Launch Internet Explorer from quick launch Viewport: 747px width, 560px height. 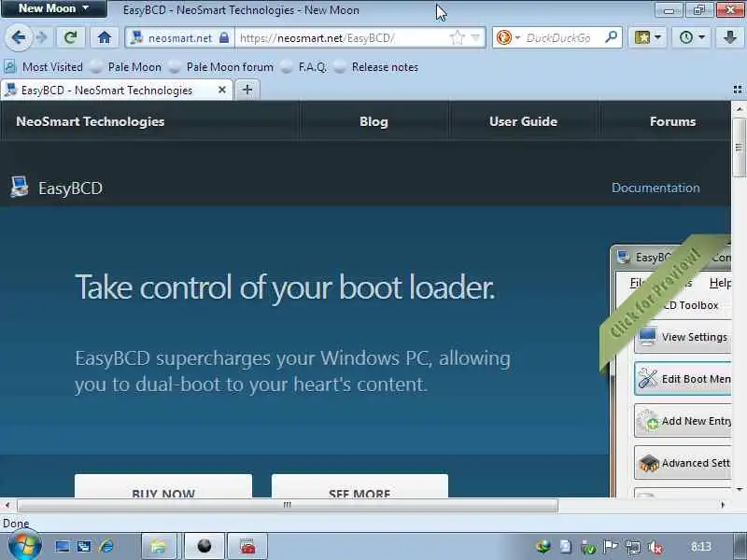coord(106,546)
